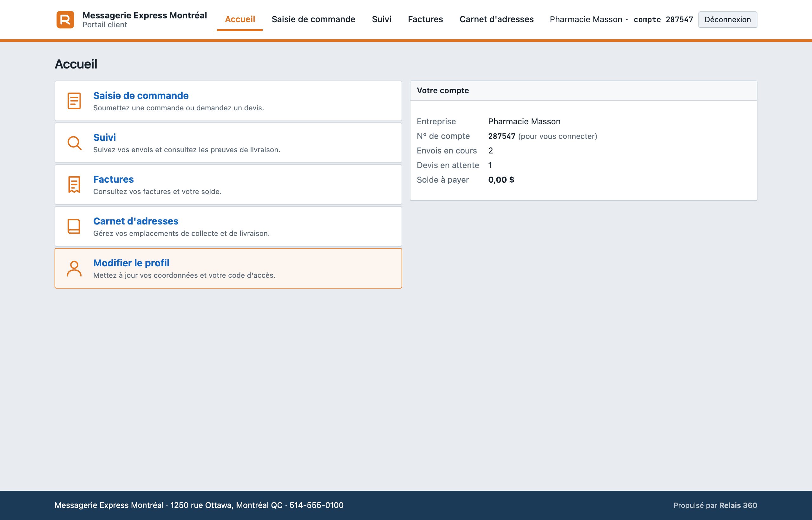This screenshot has height=520, width=812.
Task: Click the "Portail client" subtitle
Action: [x=105, y=25]
